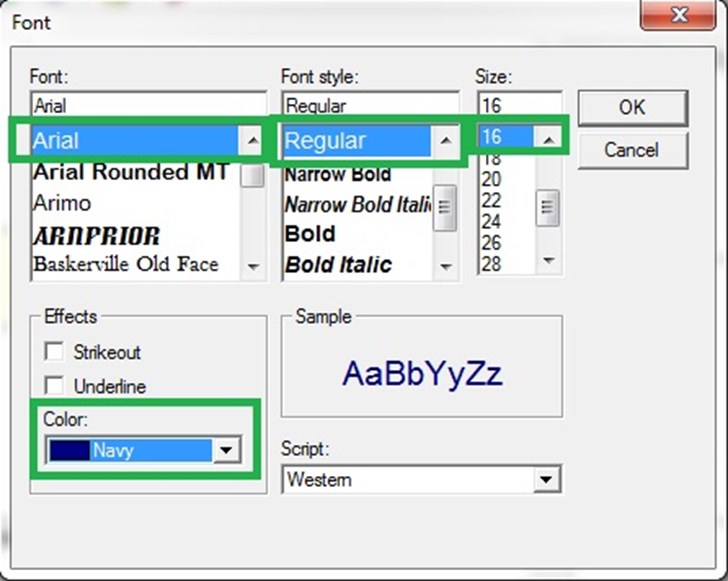Select size 28 in the size list
This screenshot has height=581, width=728.
coord(491,264)
